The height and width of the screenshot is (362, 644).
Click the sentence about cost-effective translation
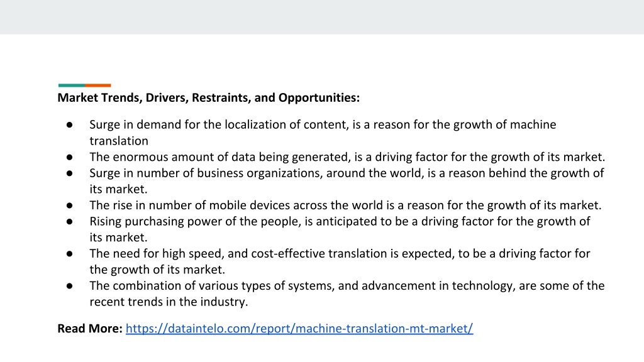coord(340,261)
